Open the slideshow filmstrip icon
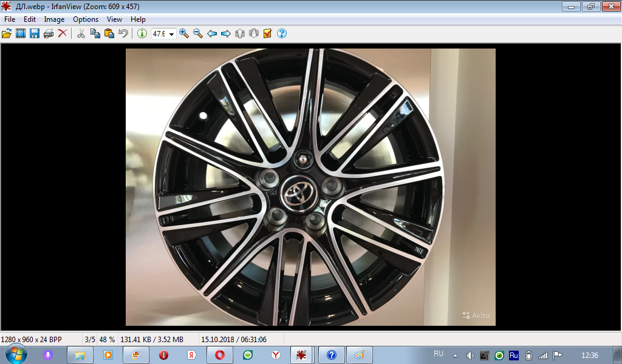The height and width of the screenshot is (364, 622). (21, 33)
